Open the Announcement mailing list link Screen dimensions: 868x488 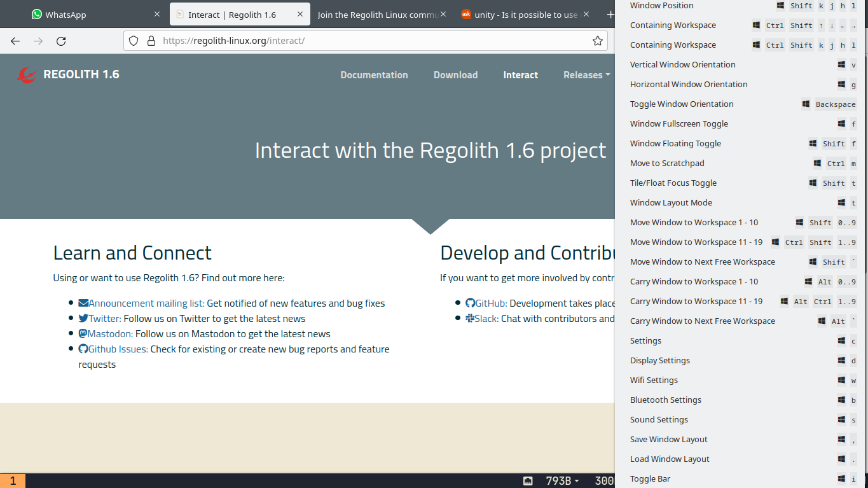point(146,303)
